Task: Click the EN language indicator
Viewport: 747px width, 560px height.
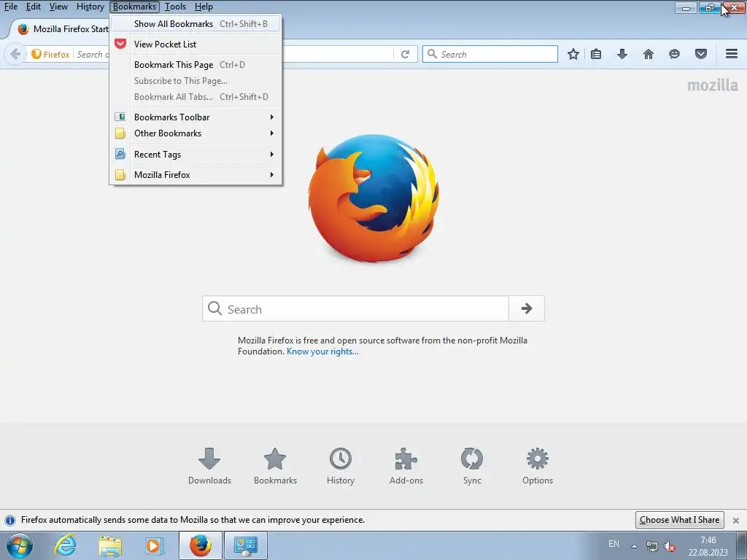Action: 614,543
